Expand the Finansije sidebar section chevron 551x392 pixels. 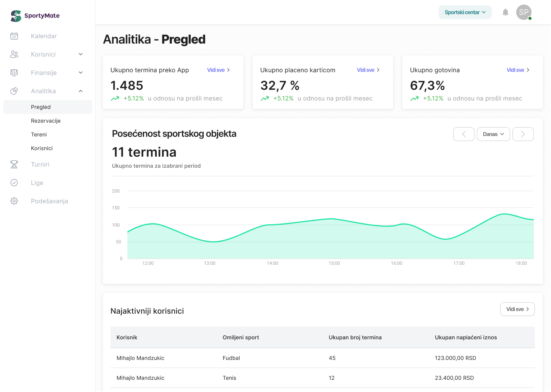[x=81, y=73]
